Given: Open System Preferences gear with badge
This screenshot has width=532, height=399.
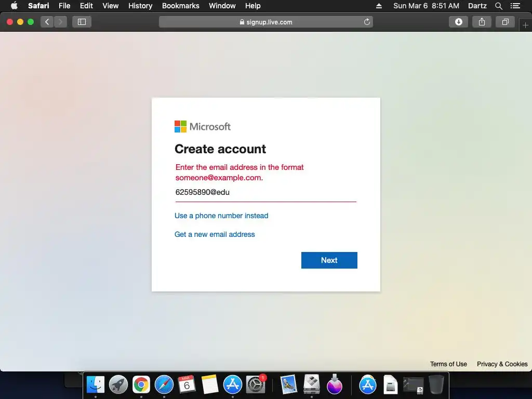Looking at the screenshot, I should tap(256, 384).
